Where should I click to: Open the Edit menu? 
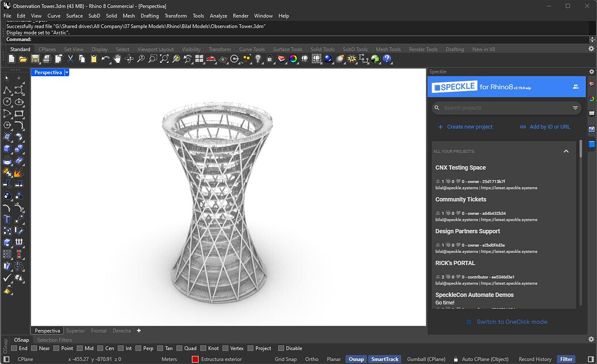21,16
